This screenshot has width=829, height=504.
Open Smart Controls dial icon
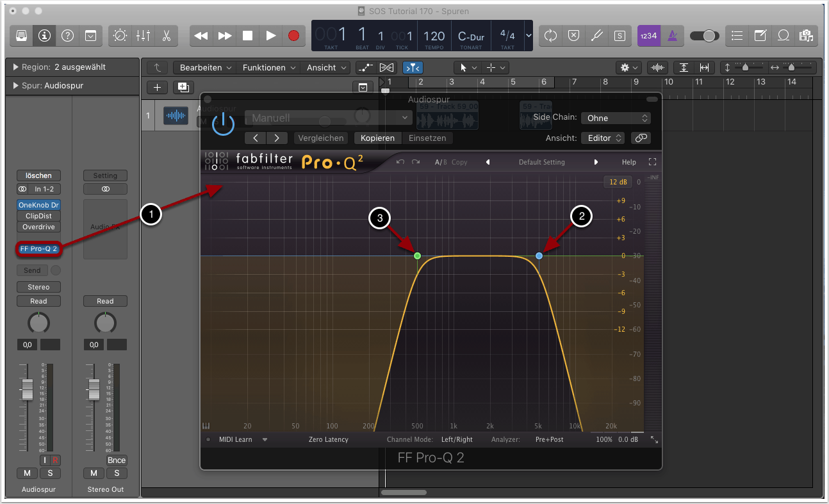click(120, 36)
